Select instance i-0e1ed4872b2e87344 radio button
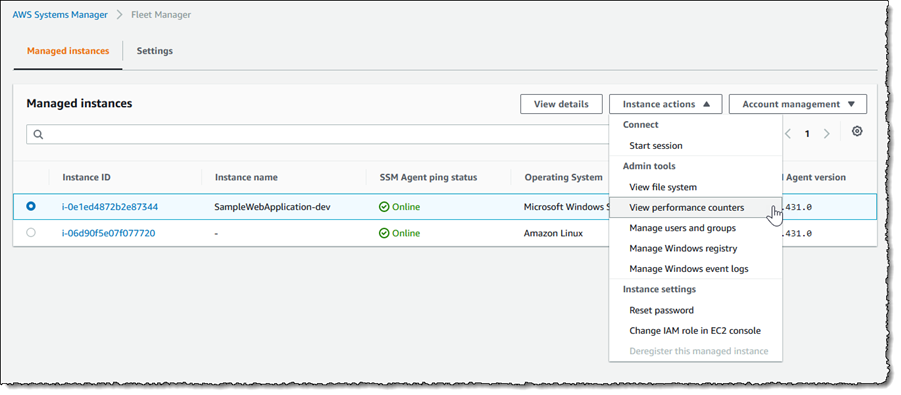The image size is (901, 395). [x=31, y=206]
